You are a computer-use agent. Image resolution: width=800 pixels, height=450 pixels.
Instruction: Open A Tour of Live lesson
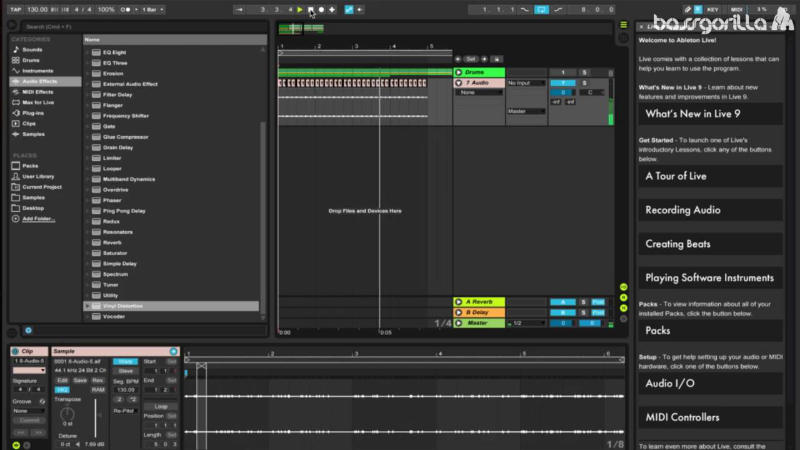(x=710, y=176)
